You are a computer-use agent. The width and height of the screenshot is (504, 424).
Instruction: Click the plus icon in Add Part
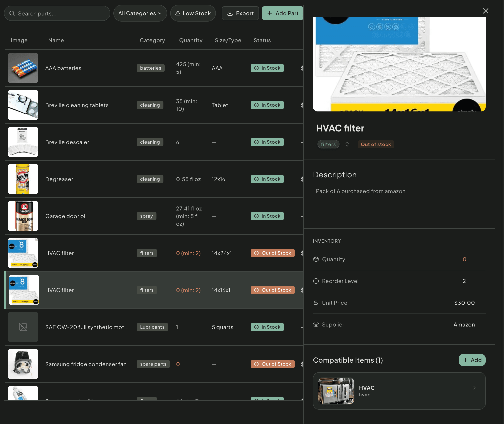269,13
